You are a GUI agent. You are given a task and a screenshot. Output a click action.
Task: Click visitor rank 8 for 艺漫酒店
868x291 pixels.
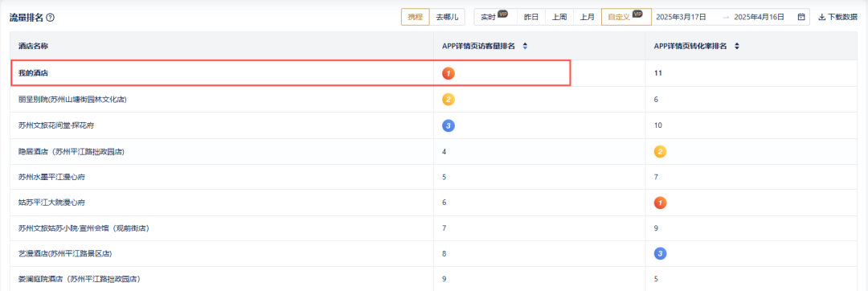coord(444,253)
